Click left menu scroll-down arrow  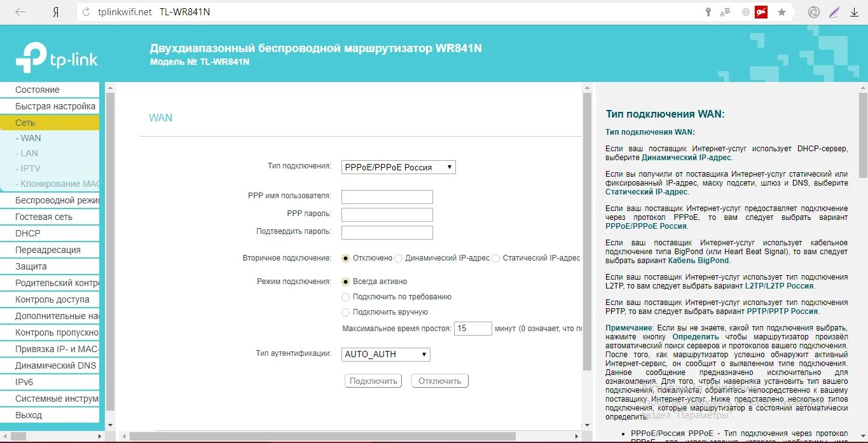(x=110, y=425)
